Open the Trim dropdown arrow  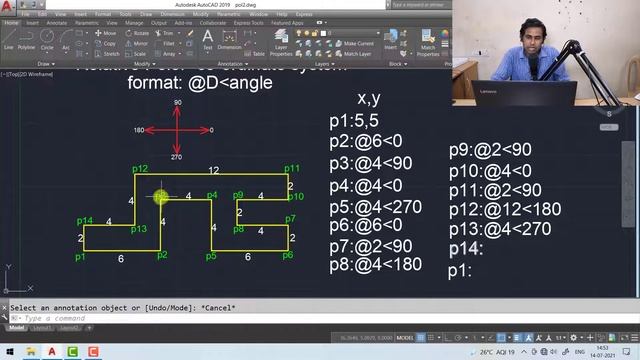click(178, 33)
